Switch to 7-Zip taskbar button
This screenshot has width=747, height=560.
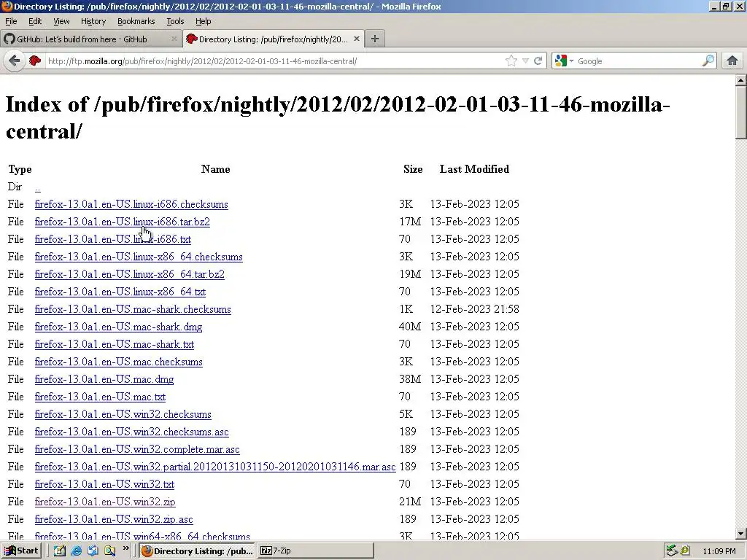(316, 551)
